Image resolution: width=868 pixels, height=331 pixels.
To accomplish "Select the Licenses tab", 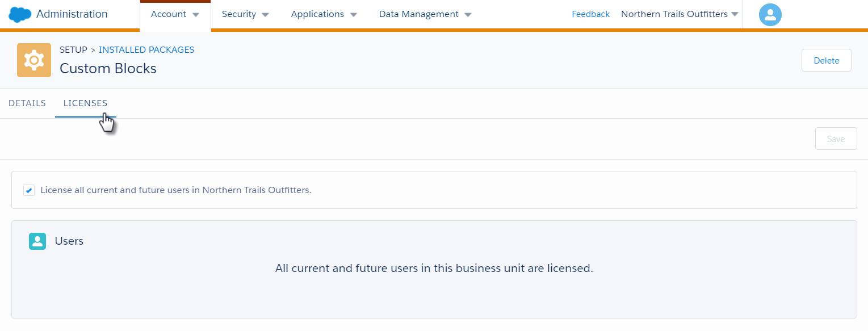I will pos(85,103).
